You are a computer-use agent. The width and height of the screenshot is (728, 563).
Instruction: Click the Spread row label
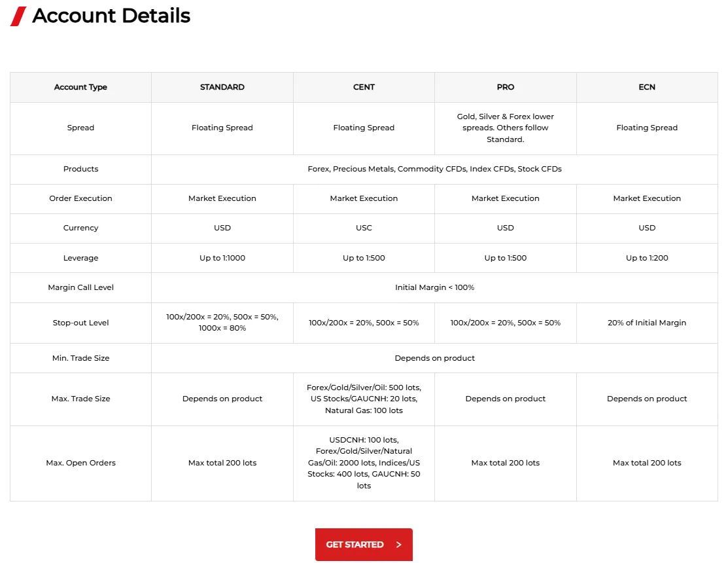pyautogui.click(x=80, y=128)
